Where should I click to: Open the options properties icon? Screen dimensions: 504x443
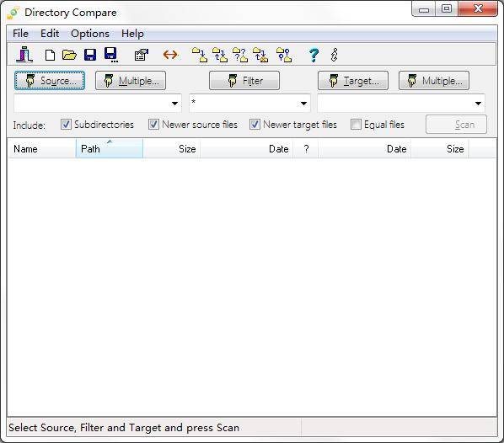pyautogui.click(x=141, y=55)
